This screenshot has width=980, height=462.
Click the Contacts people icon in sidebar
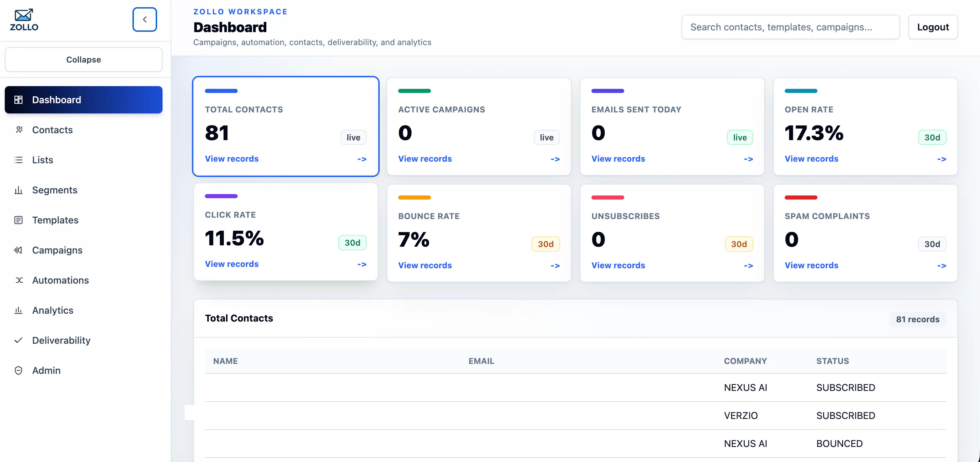point(19,130)
